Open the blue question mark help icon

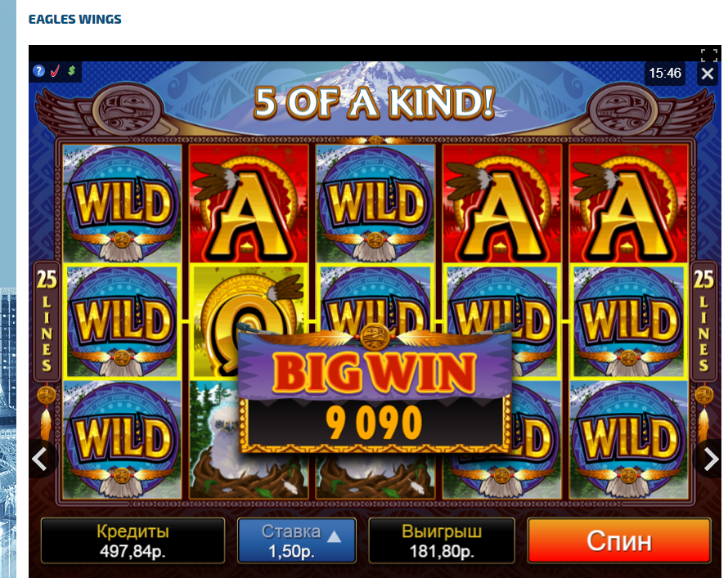pyautogui.click(x=39, y=71)
